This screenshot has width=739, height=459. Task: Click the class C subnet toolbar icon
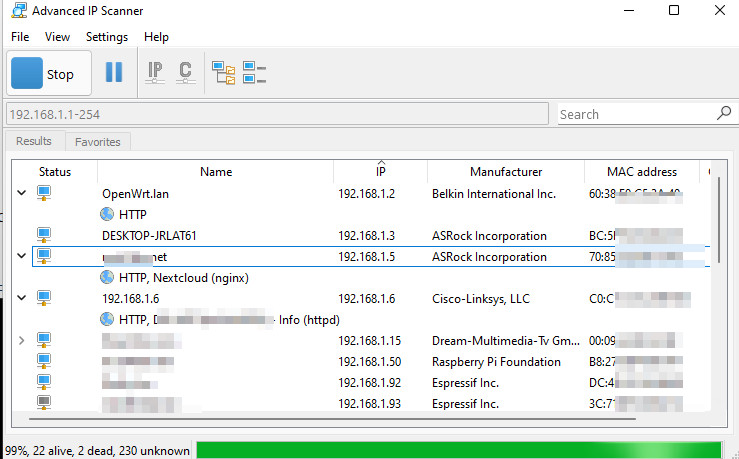pos(185,73)
